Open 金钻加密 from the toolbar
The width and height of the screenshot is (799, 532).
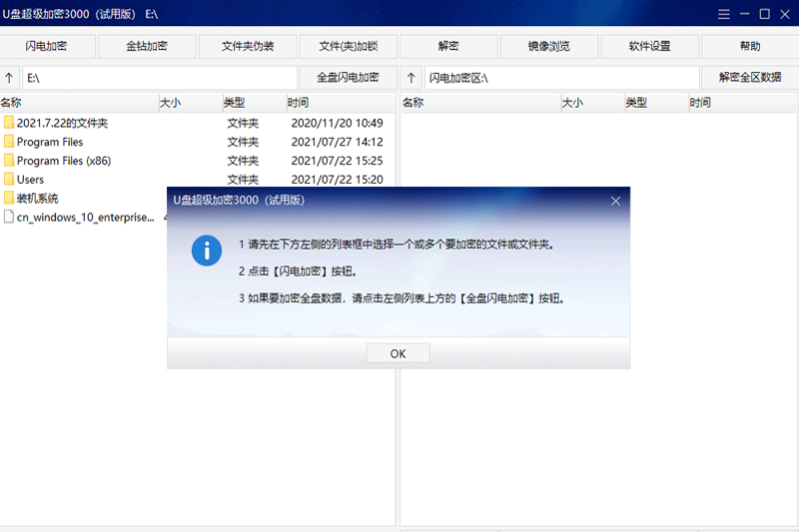(x=147, y=47)
